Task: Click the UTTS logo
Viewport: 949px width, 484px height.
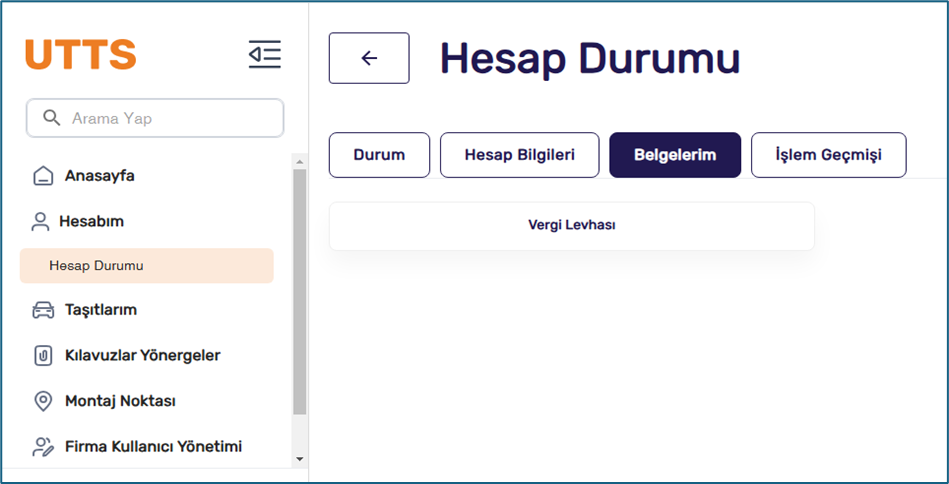Action: [x=80, y=54]
